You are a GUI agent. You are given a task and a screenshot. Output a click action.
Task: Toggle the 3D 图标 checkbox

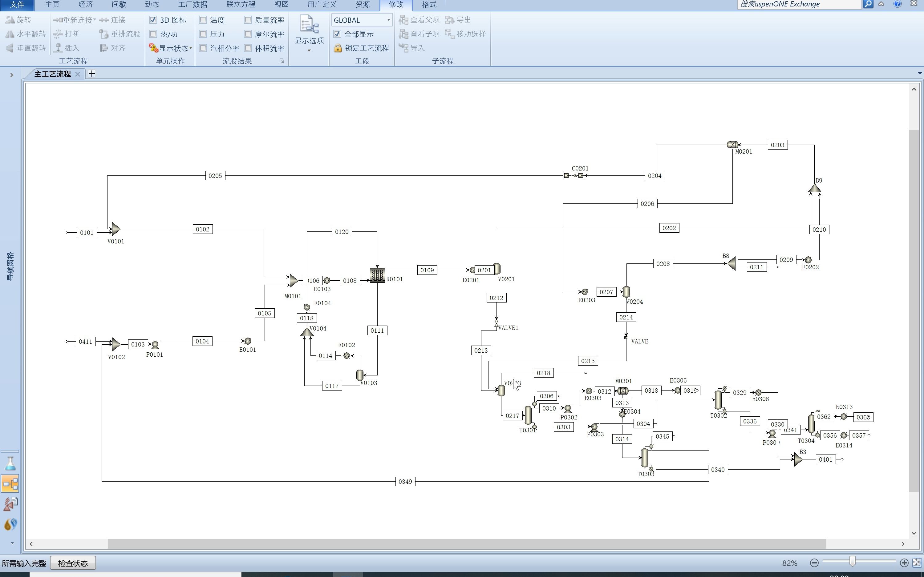point(153,20)
